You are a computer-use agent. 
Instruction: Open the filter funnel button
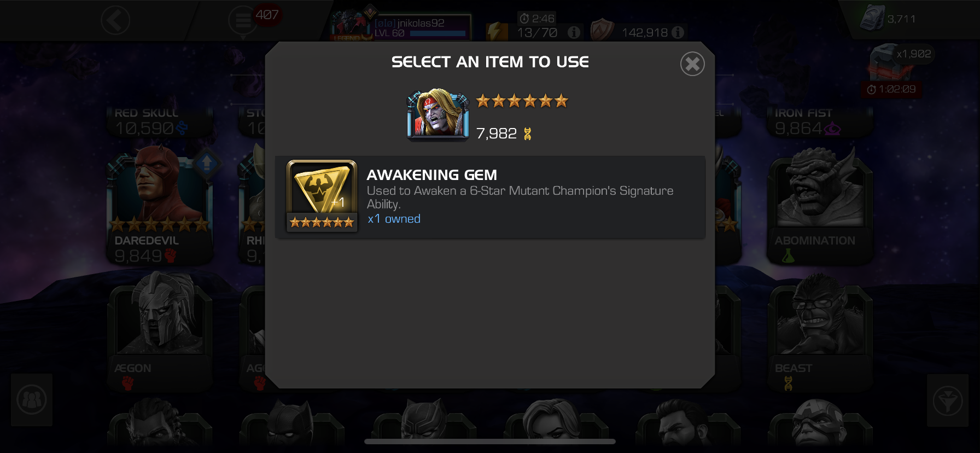tap(948, 401)
